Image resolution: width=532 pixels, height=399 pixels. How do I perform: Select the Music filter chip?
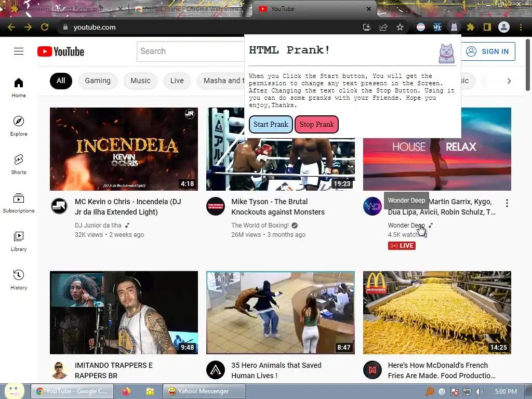tap(140, 81)
